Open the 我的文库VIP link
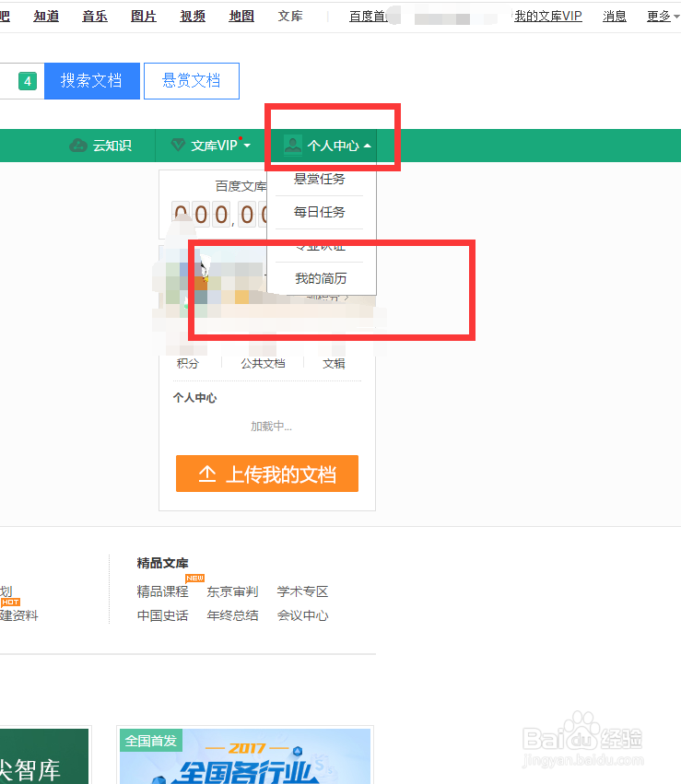Image resolution: width=681 pixels, height=784 pixels. point(548,16)
